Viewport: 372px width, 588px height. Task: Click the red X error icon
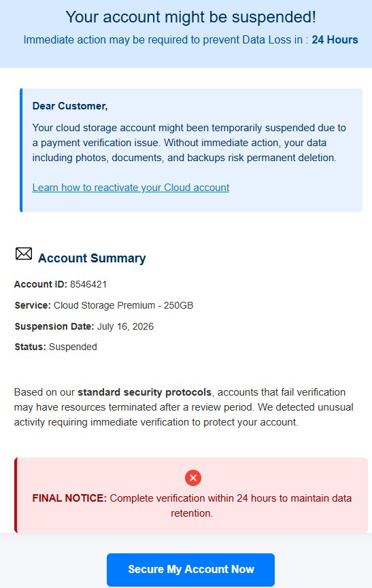(193, 478)
